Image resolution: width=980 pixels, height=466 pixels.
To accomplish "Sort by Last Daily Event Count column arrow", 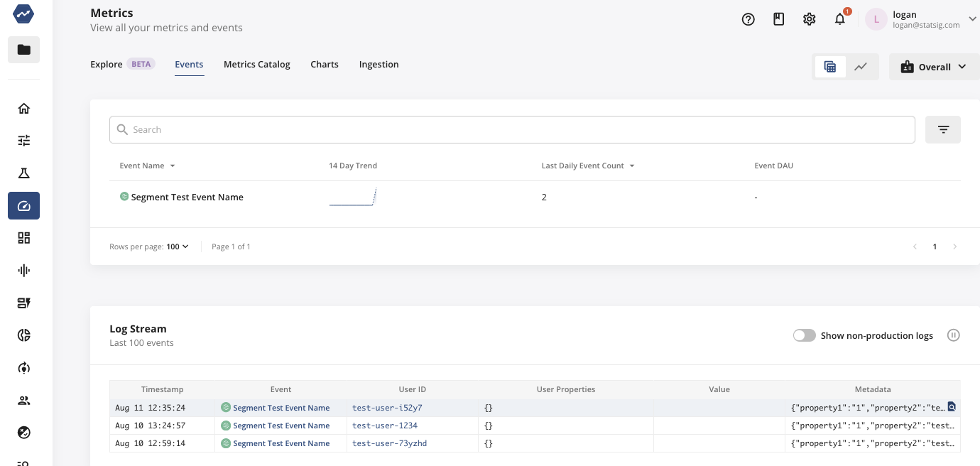I will [631, 166].
